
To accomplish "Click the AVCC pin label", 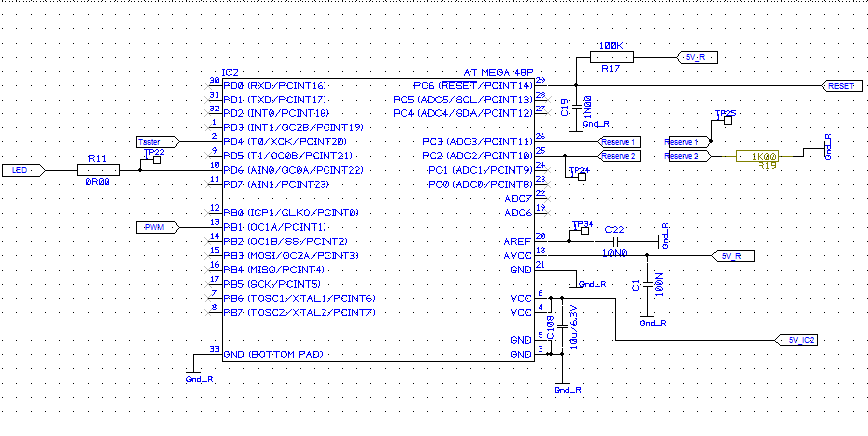I will tap(518, 255).
